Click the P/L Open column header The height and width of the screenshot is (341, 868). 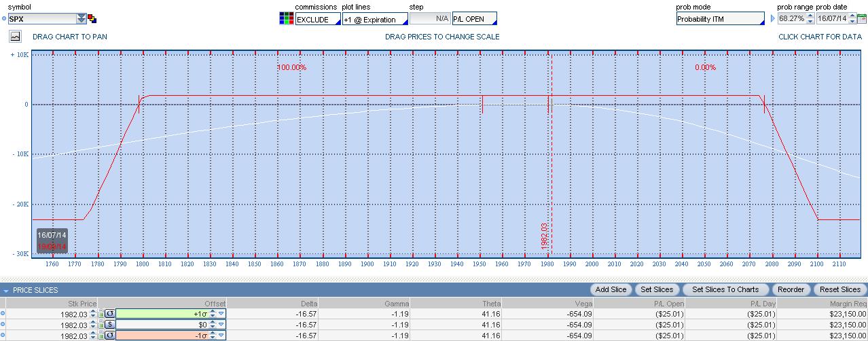(x=639, y=303)
